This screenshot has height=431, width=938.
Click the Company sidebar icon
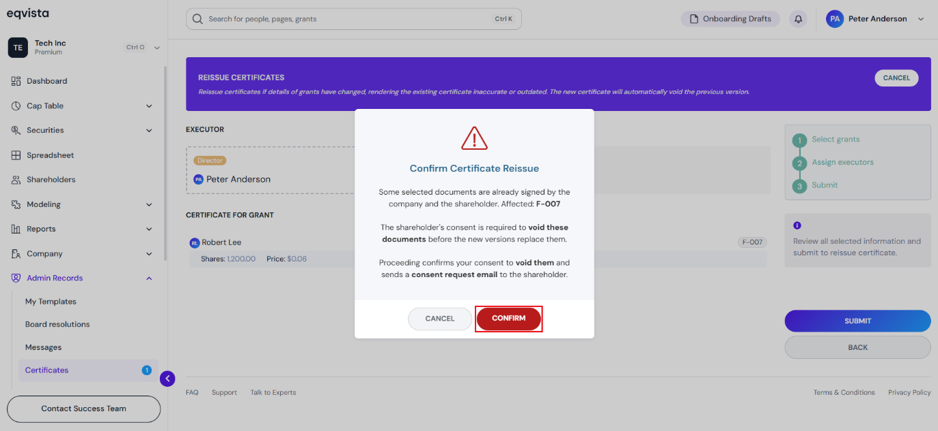pyautogui.click(x=16, y=254)
